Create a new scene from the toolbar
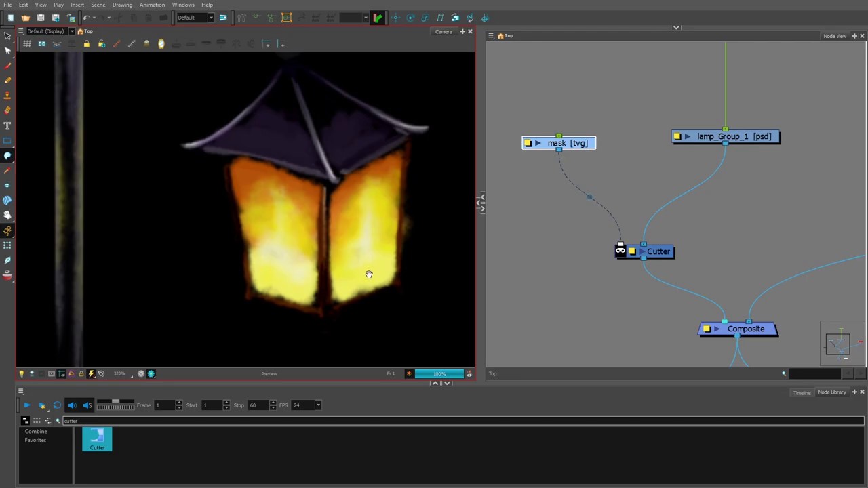 click(11, 18)
